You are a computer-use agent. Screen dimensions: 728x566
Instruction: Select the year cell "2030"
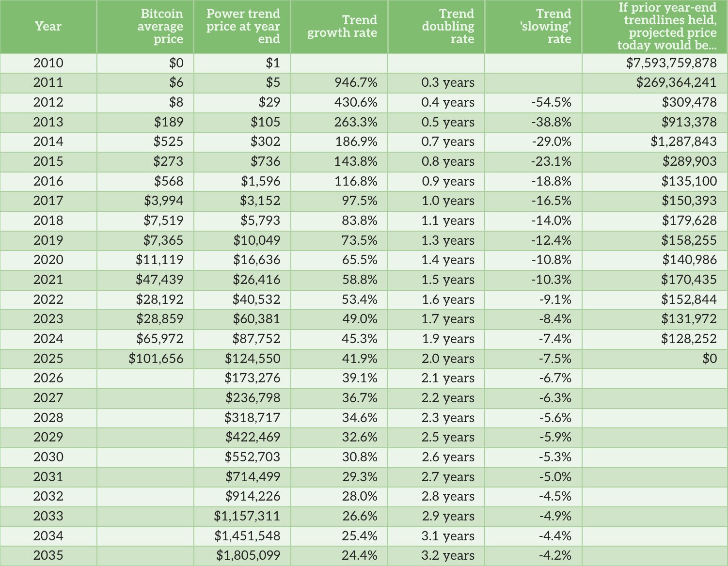pyautogui.click(x=48, y=457)
